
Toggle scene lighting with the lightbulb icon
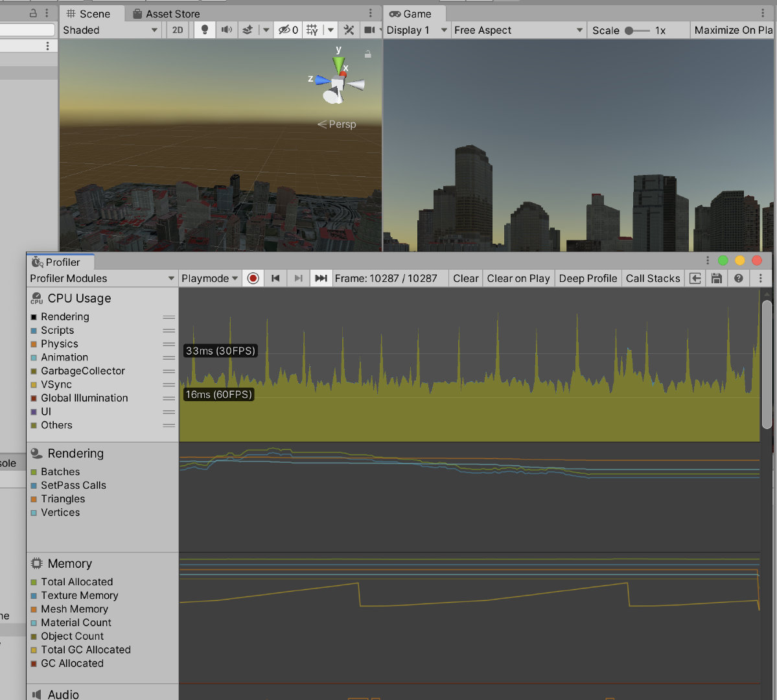pyautogui.click(x=205, y=30)
